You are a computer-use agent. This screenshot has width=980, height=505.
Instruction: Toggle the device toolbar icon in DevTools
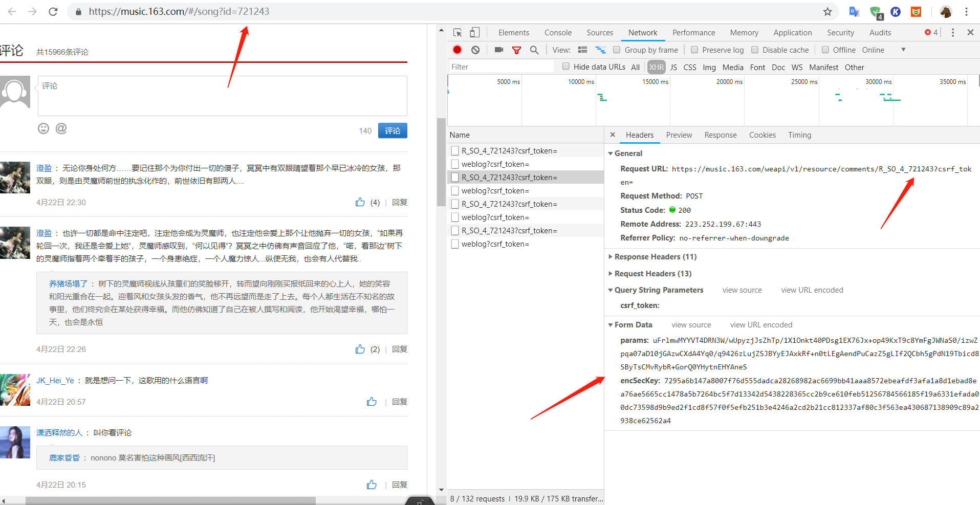[475, 32]
